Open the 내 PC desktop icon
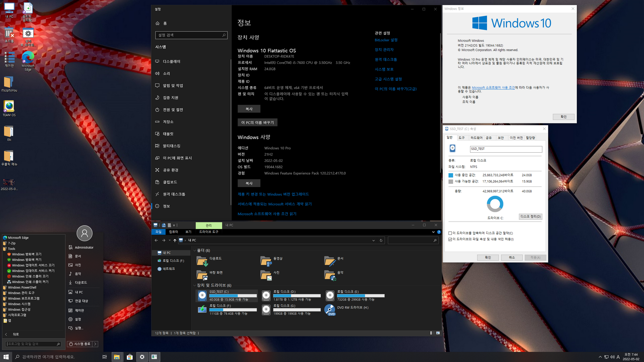The height and width of the screenshot is (362, 644). [x=9, y=10]
